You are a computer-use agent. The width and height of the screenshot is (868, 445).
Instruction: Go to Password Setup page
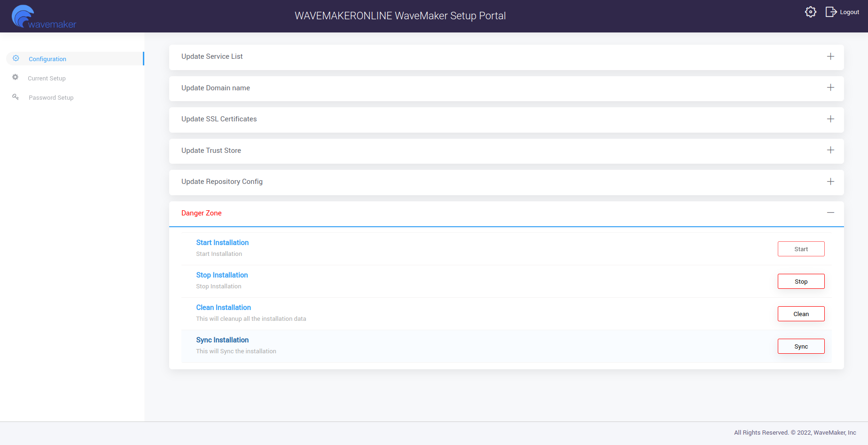click(51, 98)
